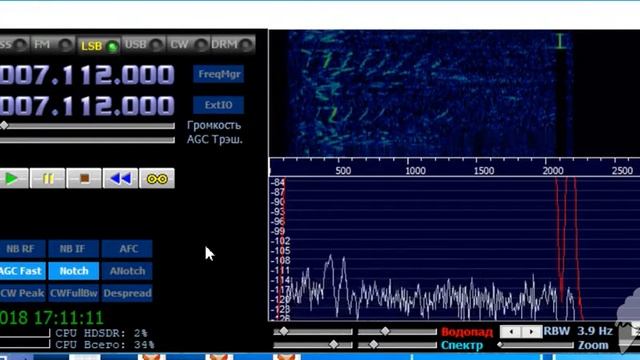Select the Спектр spectrum label
640x360 pixels.
(462, 345)
